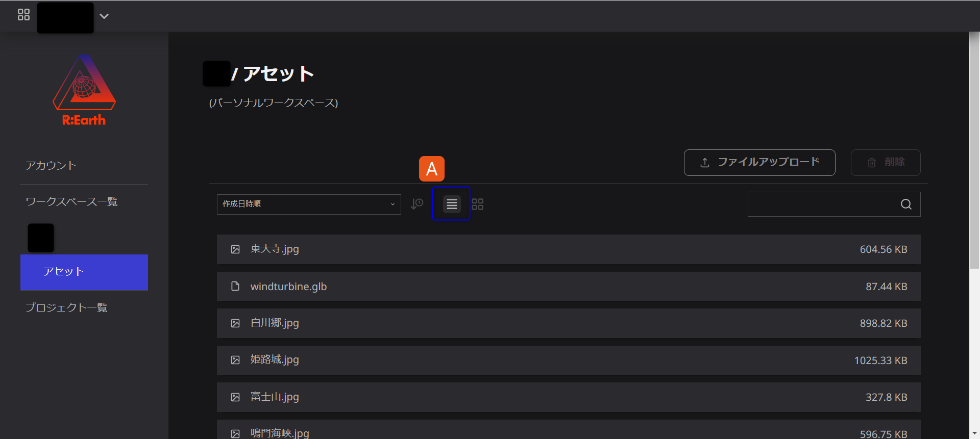Click the 87.44 KB size value
Viewport: 980px width, 439px height.
click(x=887, y=287)
